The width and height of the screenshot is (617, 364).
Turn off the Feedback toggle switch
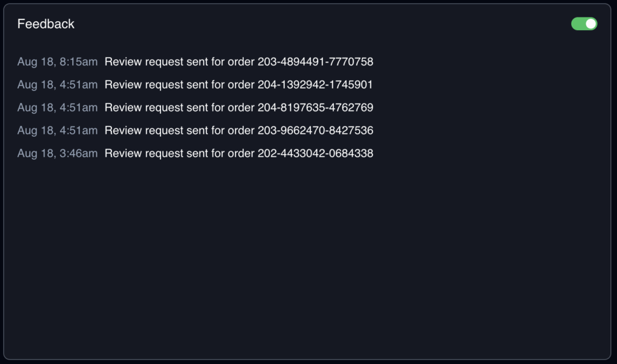pyautogui.click(x=584, y=24)
